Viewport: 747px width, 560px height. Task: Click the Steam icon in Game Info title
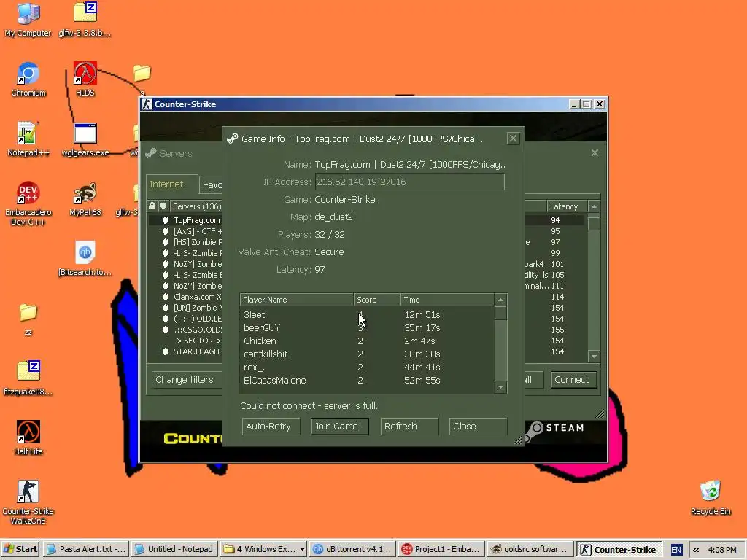point(233,139)
